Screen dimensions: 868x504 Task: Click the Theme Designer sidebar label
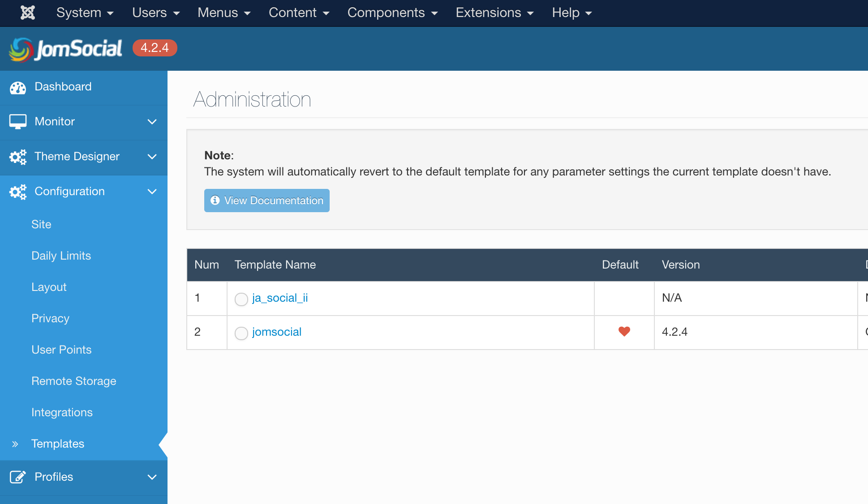pos(77,156)
